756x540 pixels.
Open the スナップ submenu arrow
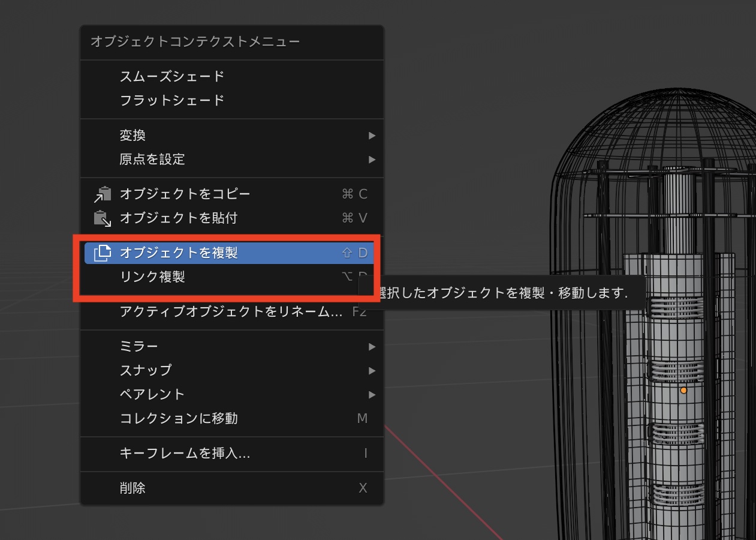point(372,370)
